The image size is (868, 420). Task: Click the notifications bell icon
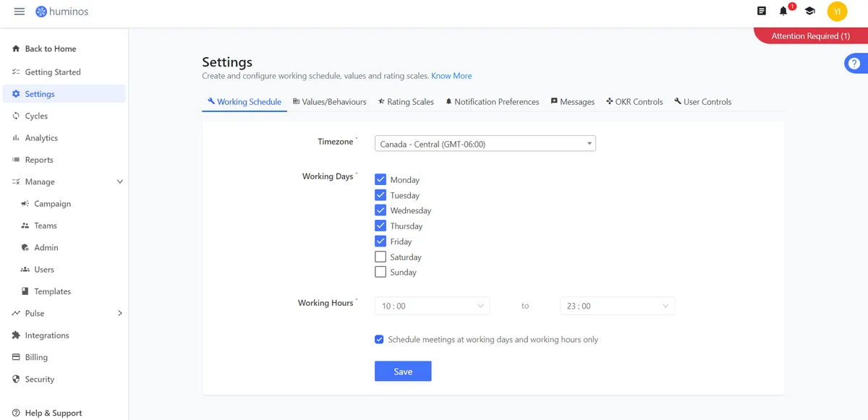[783, 11]
